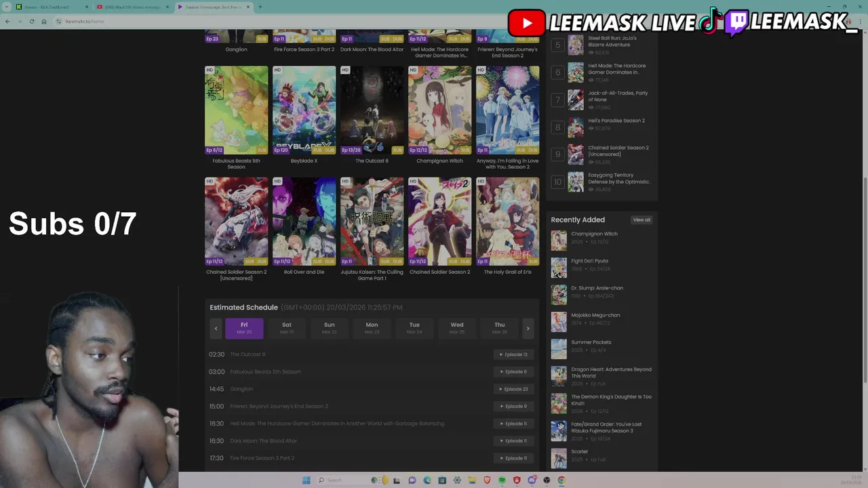This screenshot has width=868, height=488.
Task: Play Episode 23 of Gangilon schedule
Action: [514, 389]
